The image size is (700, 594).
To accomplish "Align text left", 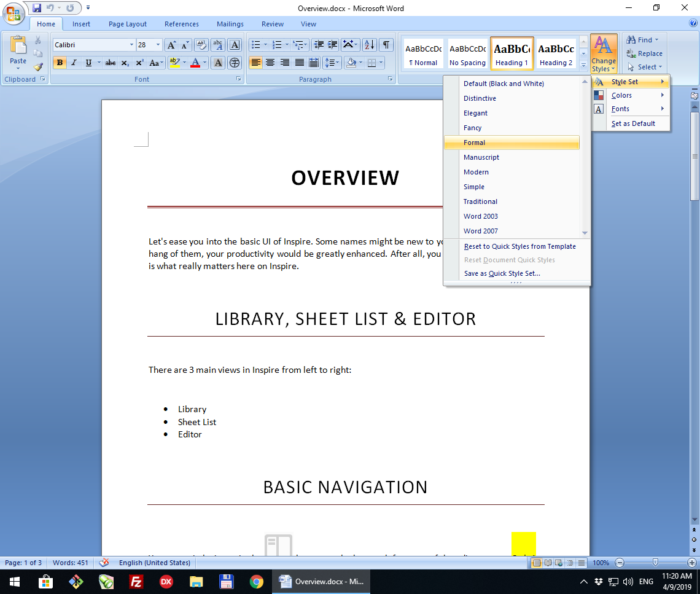I will (256, 63).
